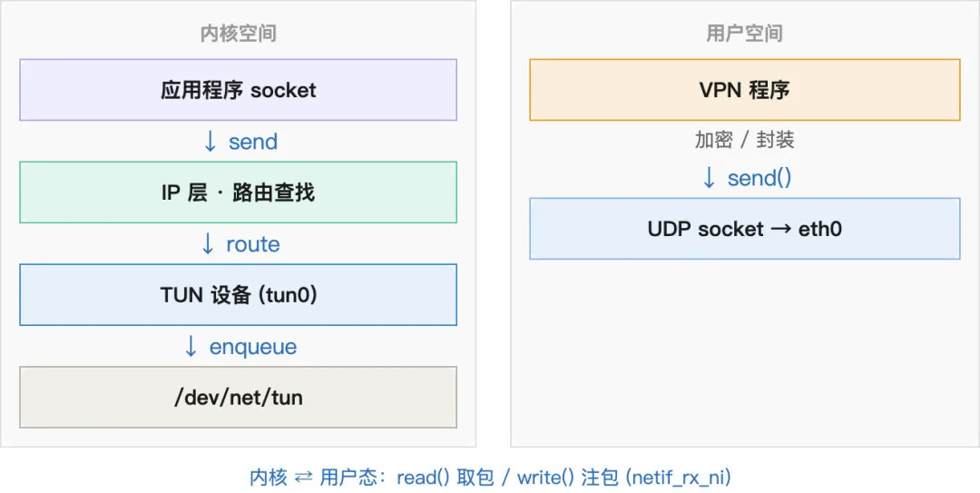980x493 pixels.
Task: Click the send() label in user space
Action: (x=759, y=178)
